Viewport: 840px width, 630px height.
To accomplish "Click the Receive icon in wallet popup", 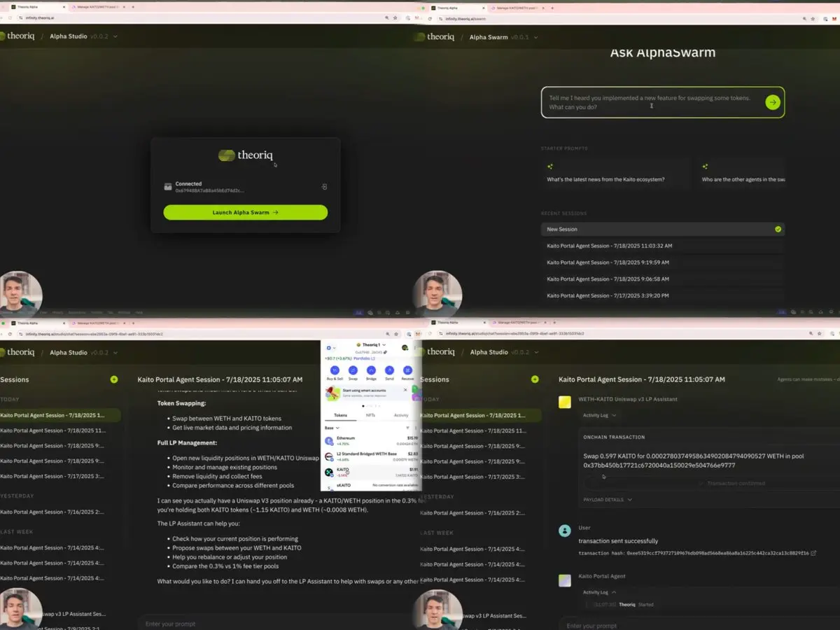I will click(407, 370).
